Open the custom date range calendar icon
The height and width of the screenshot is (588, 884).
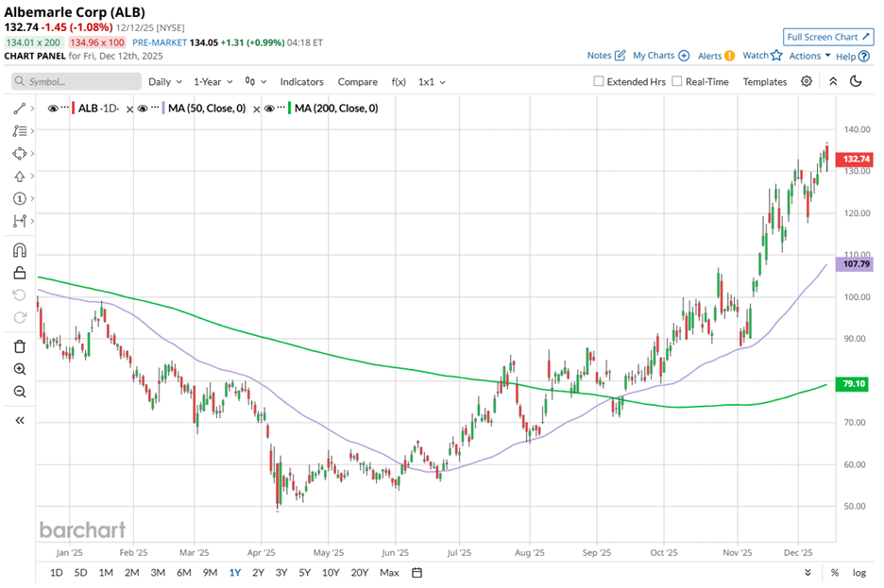[x=417, y=572]
